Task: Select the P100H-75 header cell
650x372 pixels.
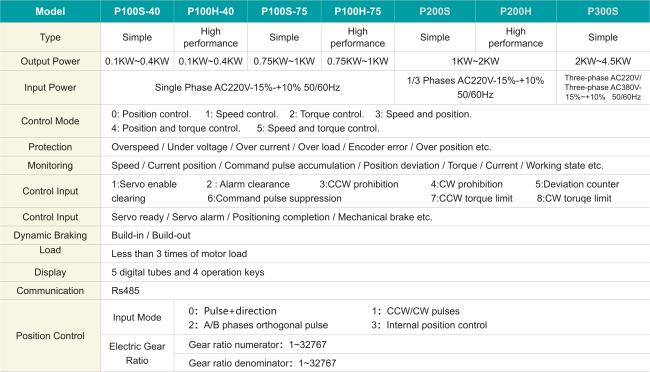Action: (358, 11)
